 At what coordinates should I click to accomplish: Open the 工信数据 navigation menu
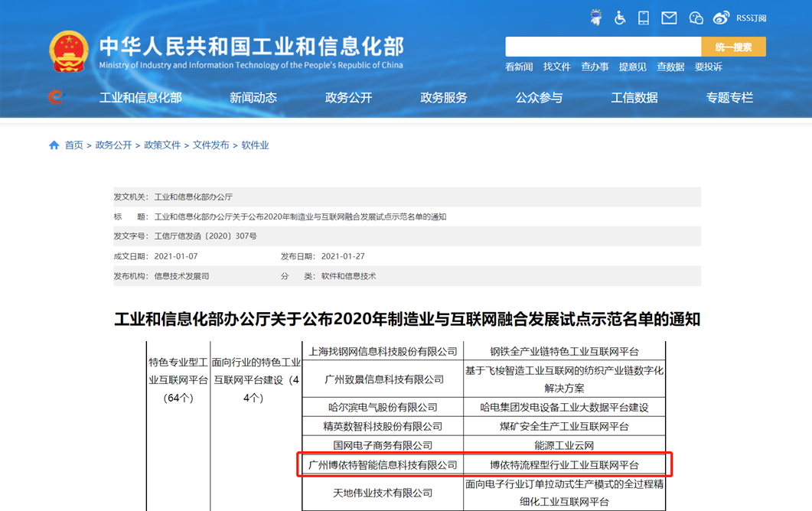point(634,97)
